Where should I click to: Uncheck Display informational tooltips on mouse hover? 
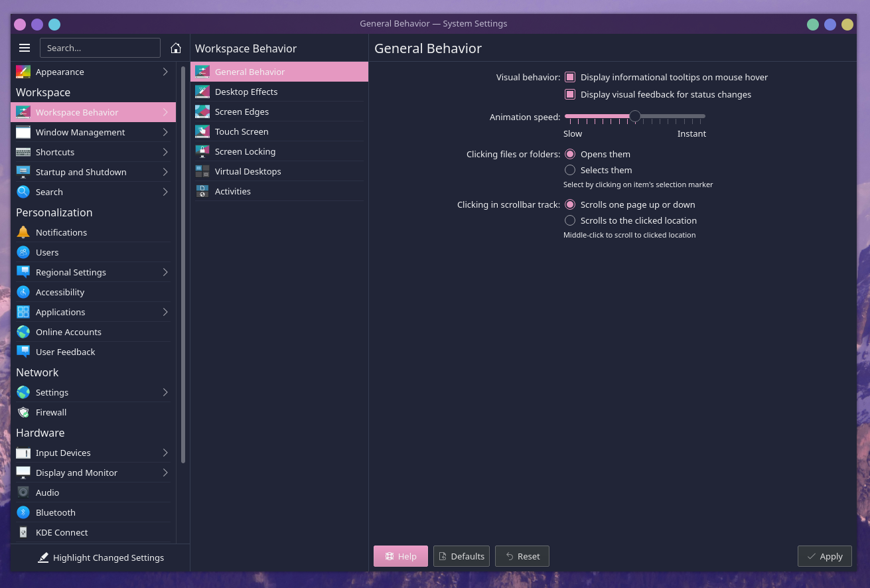pos(570,77)
